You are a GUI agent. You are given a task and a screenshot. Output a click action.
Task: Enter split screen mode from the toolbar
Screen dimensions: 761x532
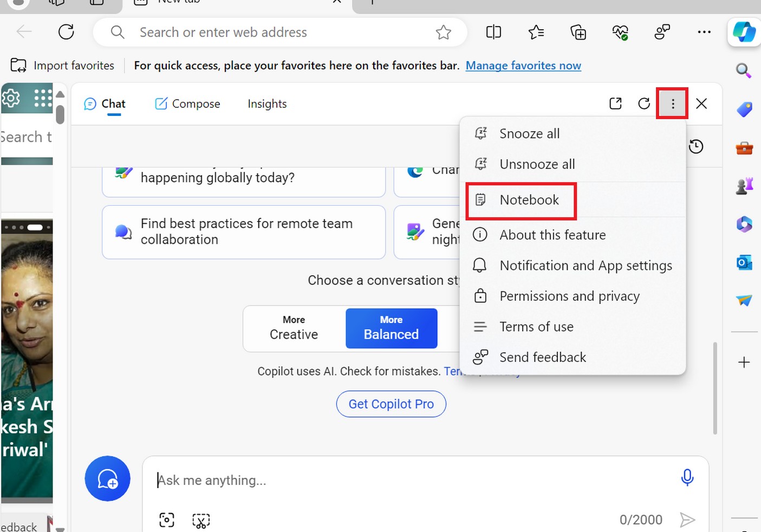[x=493, y=32]
